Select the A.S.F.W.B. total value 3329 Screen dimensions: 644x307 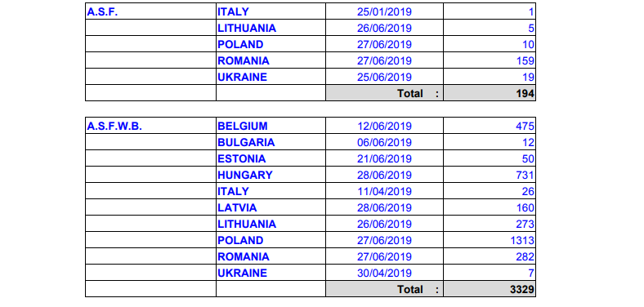(x=522, y=289)
